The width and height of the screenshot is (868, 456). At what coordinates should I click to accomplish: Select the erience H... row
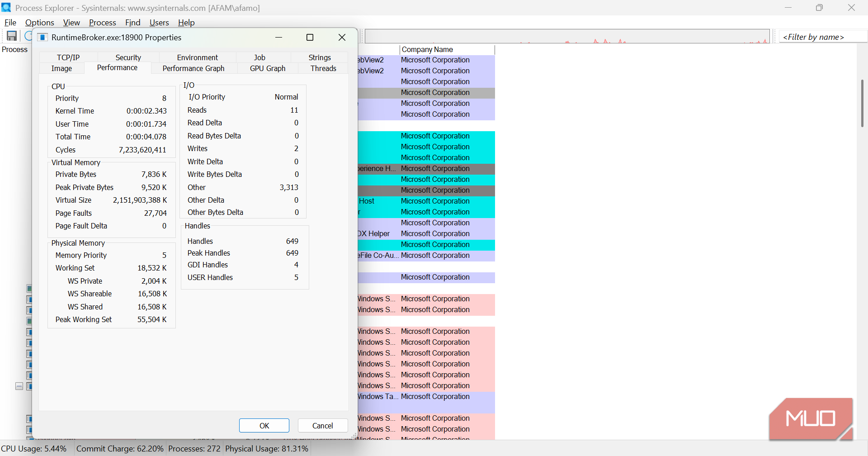(x=426, y=169)
